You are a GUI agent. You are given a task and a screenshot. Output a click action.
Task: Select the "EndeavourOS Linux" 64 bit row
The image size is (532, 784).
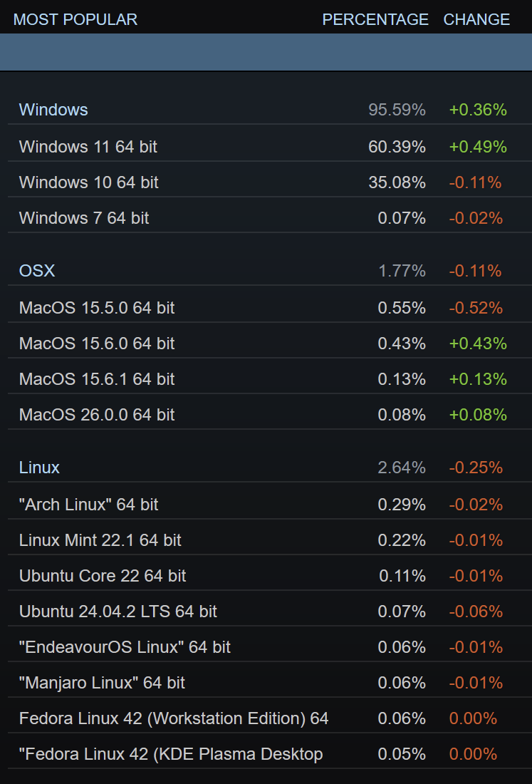[125, 647]
